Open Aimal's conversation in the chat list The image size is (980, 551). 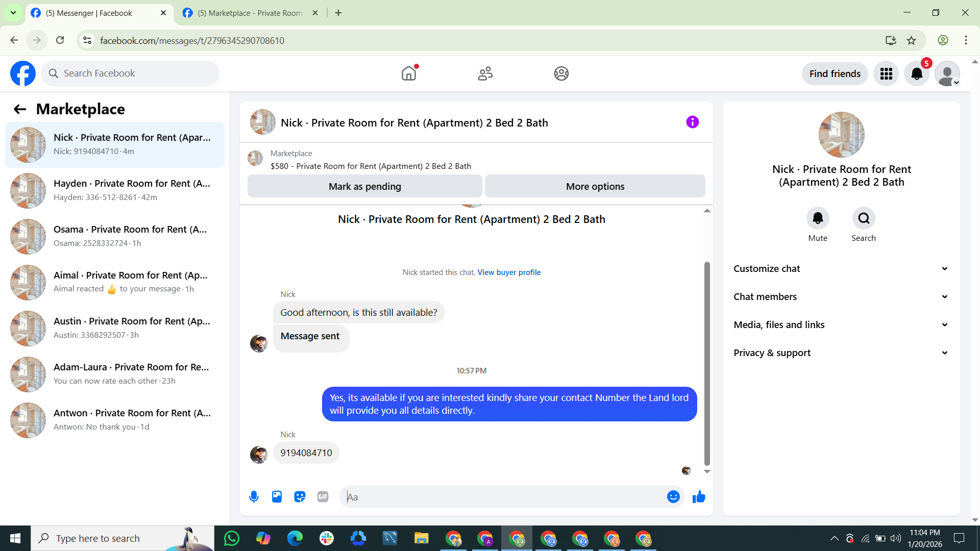[x=115, y=283]
